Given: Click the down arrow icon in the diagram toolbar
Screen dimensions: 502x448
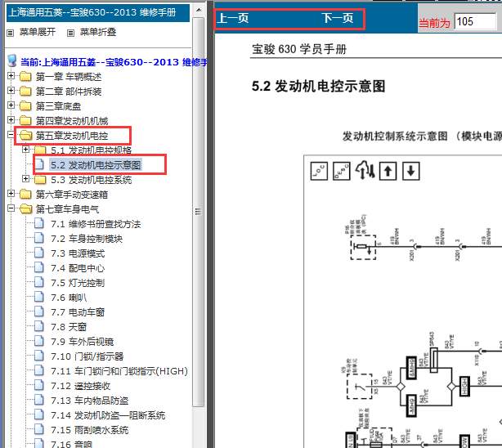Looking at the screenshot, I should 410,171.
